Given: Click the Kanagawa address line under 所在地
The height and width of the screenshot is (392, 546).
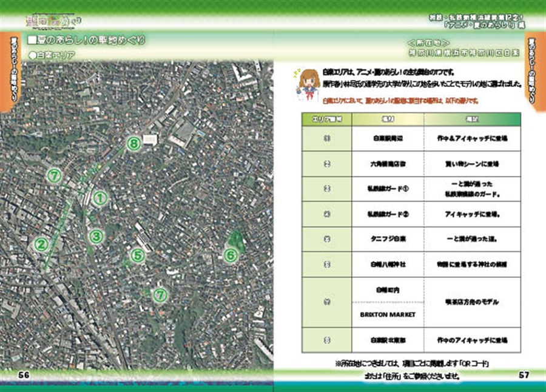Looking at the screenshot, I should [x=464, y=53].
